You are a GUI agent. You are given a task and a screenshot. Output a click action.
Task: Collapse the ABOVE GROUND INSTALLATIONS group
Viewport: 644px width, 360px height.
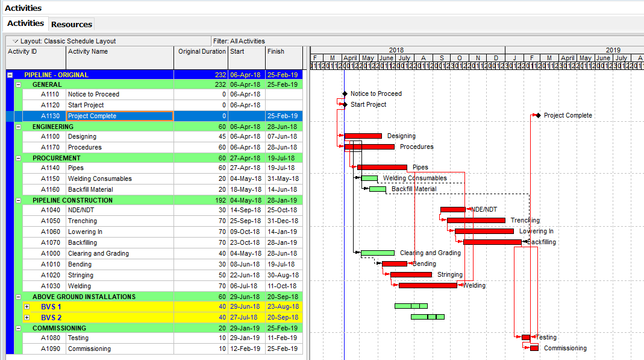(x=19, y=297)
